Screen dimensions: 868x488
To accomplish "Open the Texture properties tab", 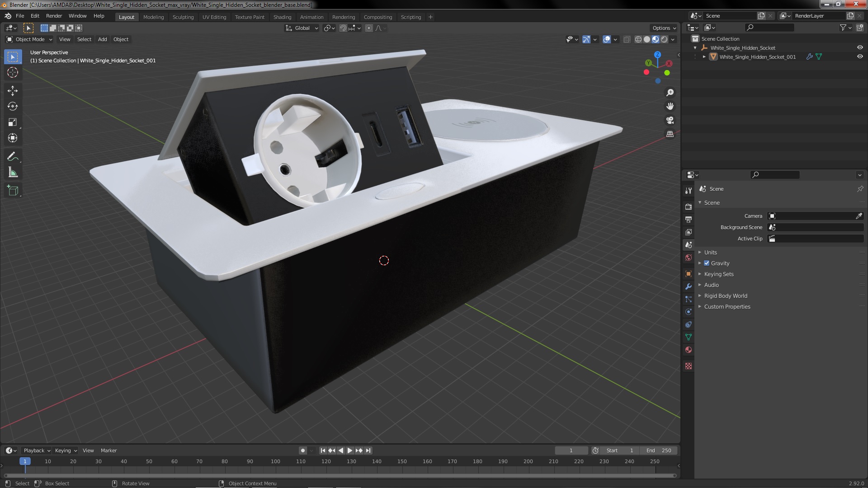I will pos(689,366).
